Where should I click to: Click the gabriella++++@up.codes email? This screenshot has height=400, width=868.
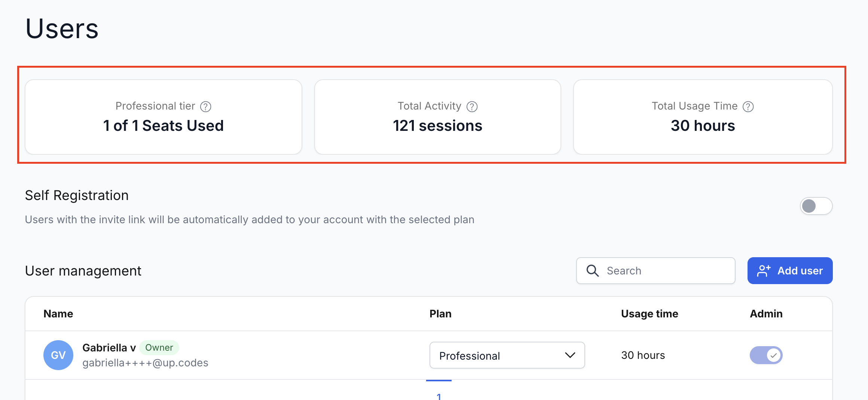pos(145,363)
